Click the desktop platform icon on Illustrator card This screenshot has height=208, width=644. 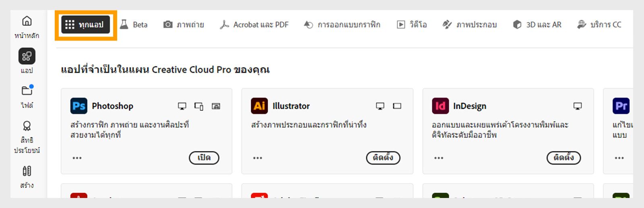coord(380,106)
